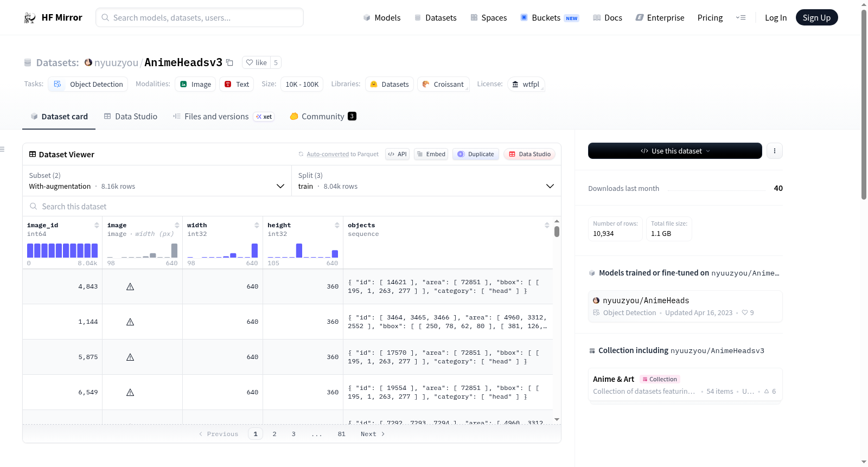This screenshot has width=868, height=467.
Task: Sort by the height column
Action: tap(337, 225)
